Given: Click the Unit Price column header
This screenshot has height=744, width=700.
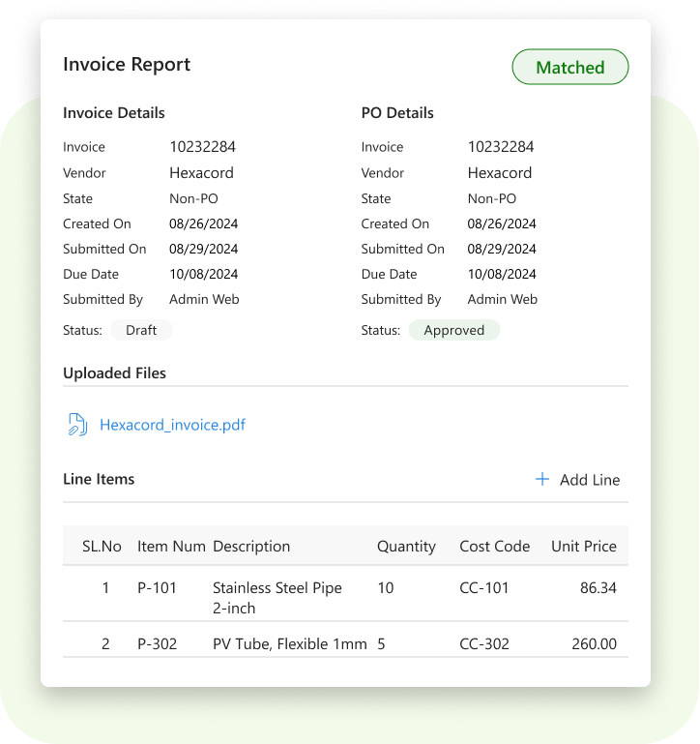Looking at the screenshot, I should 583,547.
